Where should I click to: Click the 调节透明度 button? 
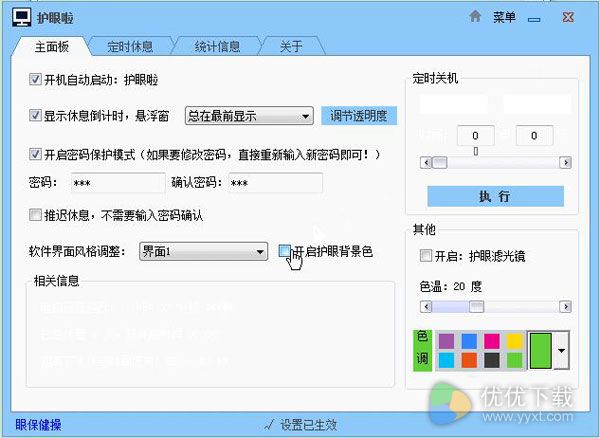pyautogui.click(x=359, y=116)
